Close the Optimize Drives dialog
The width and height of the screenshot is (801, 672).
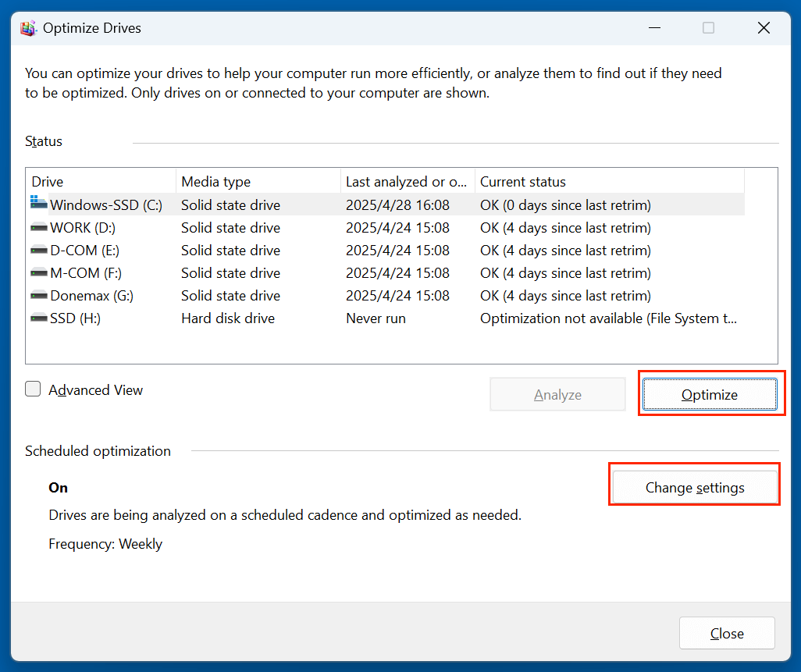point(763,27)
